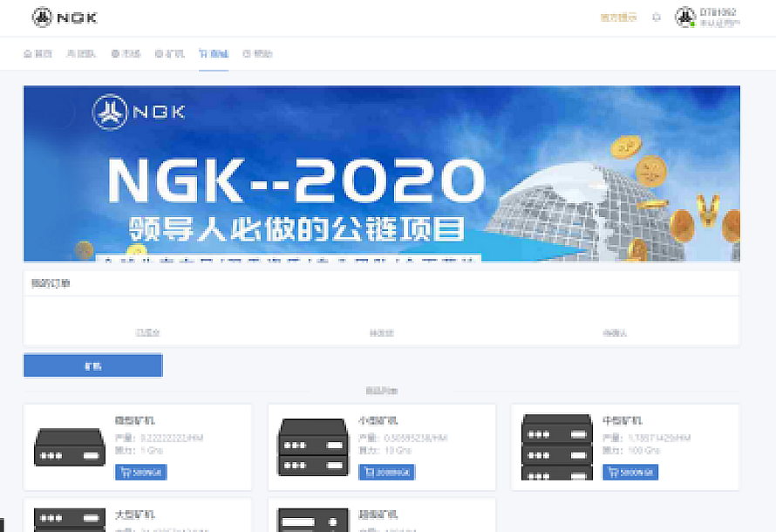Click the wide blue miner category button
The image size is (776, 532).
(x=93, y=365)
